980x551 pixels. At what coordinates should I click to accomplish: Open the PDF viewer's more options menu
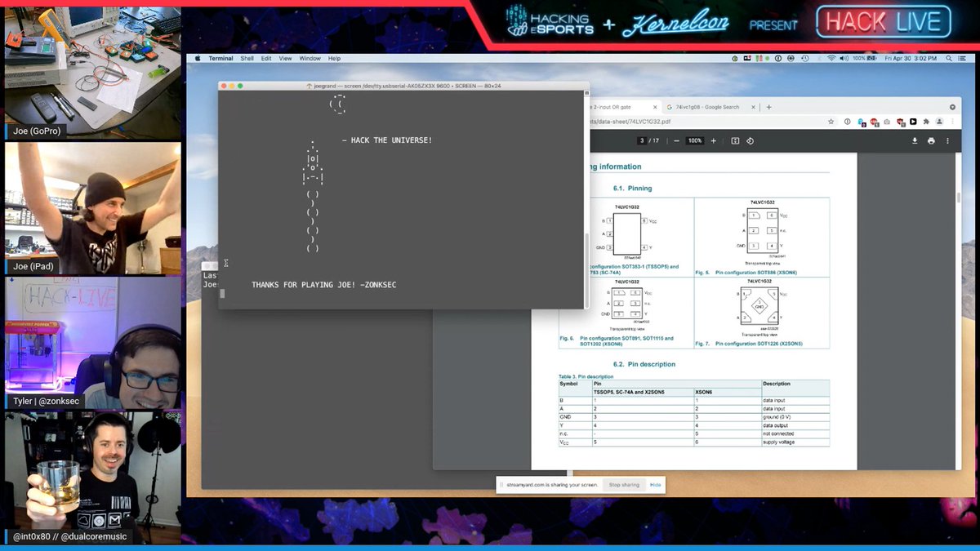click(x=947, y=140)
